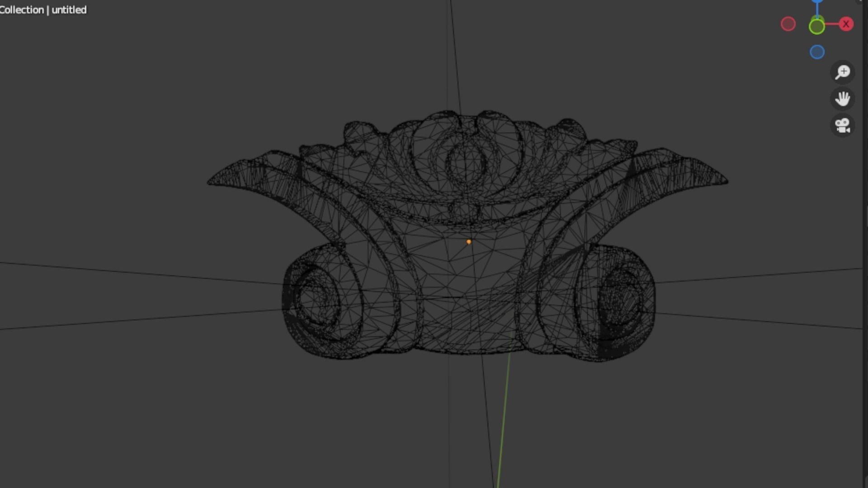Click the unlabeled red negative-X gizmo circle
Screen dimensions: 868x488
tap(788, 24)
